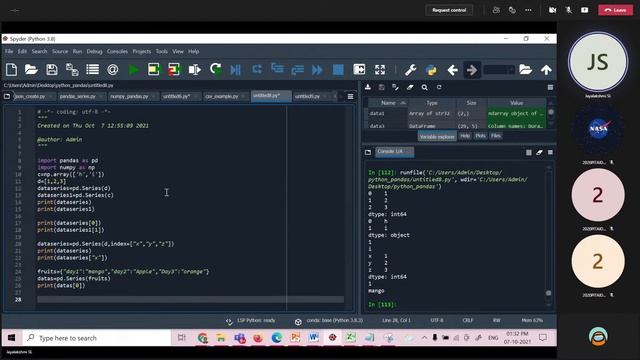The image size is (640, 360).
Task: Run selection or current line icon
Action: (x=195, y=70)
